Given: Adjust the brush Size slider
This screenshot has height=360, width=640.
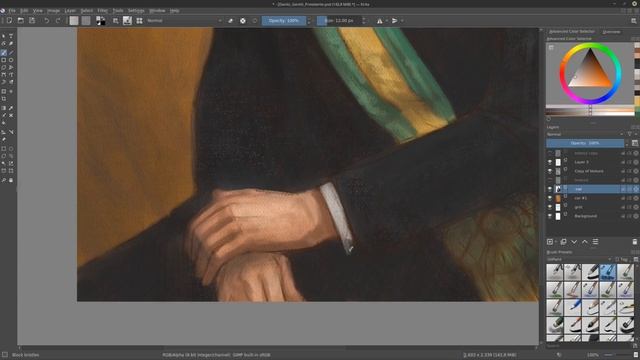Looking at the screenshot, I should [339, 20].
